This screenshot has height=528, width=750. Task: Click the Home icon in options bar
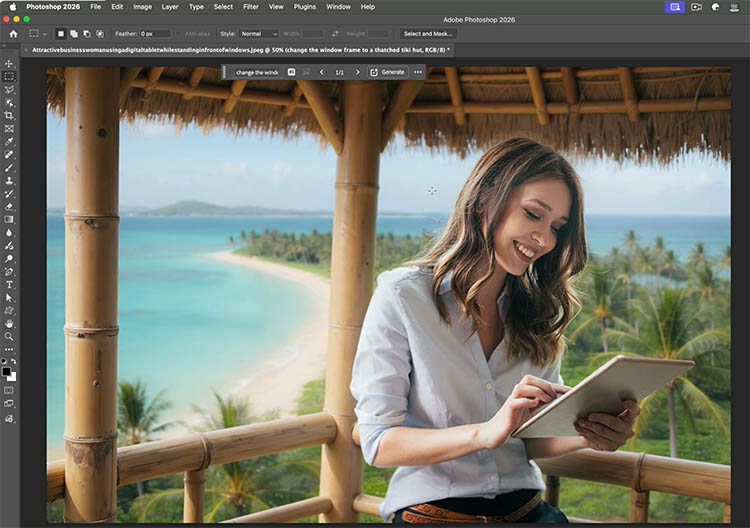click(x=13, y=33)
